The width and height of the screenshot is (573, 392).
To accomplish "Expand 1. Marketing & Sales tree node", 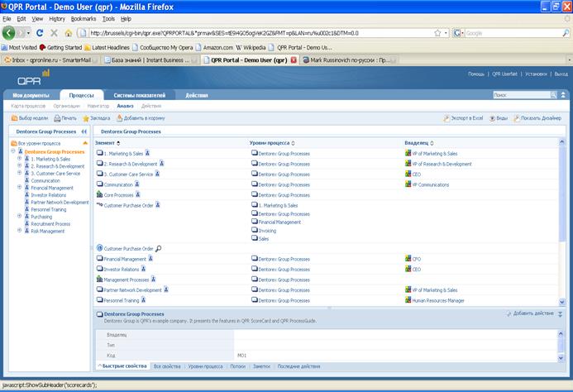I will (x=20, y=159).
